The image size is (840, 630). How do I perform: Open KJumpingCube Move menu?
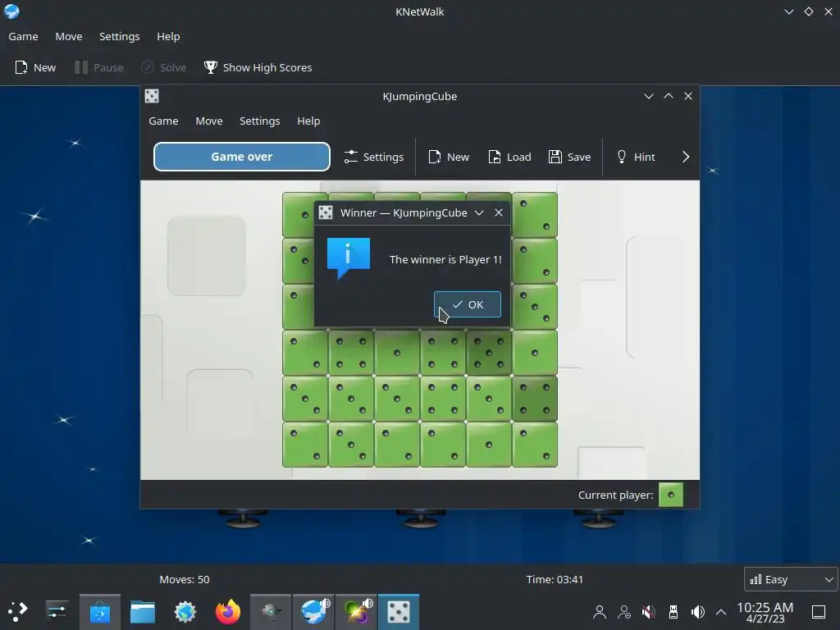[209, 121]
